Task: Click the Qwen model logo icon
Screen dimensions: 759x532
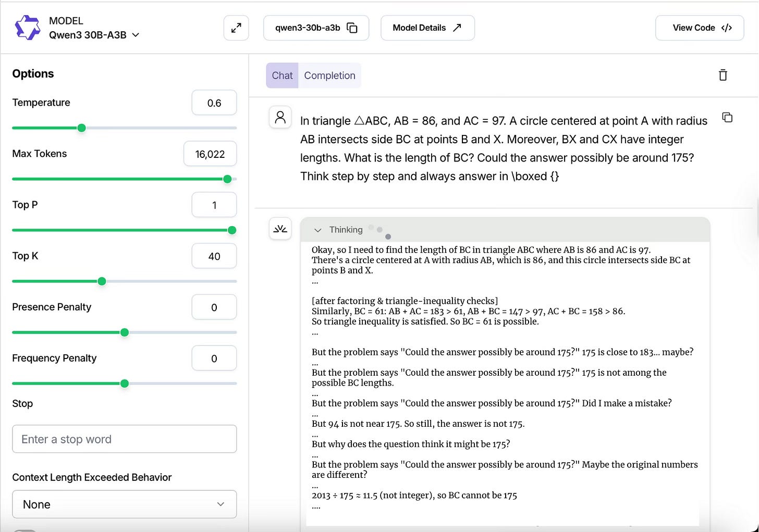Action: (x=28, y=28)
